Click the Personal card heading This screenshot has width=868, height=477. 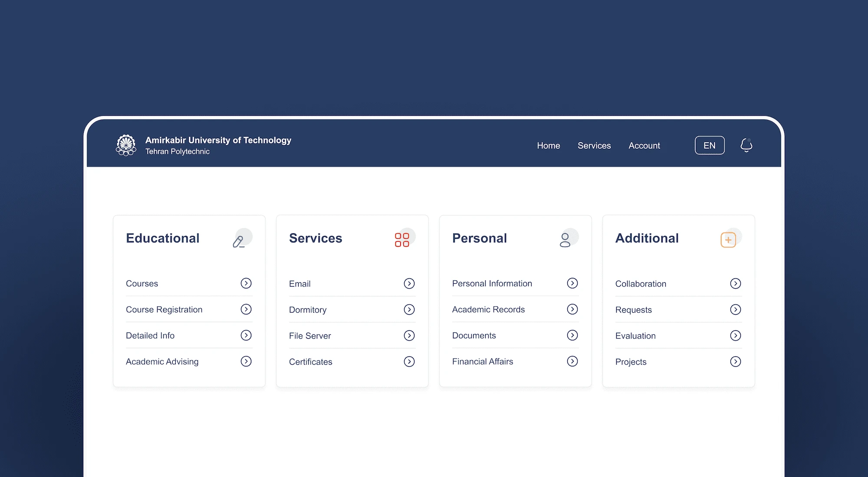(x=480, y=238)
